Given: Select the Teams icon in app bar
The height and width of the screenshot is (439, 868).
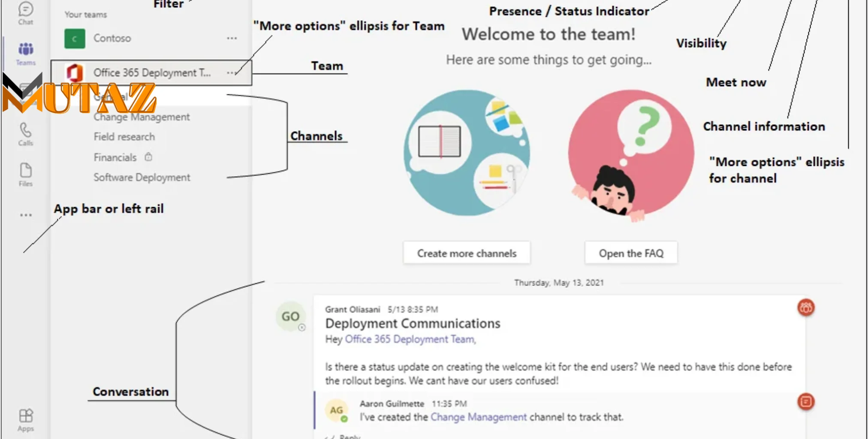Looking at the screenshot, I should 26,54.
